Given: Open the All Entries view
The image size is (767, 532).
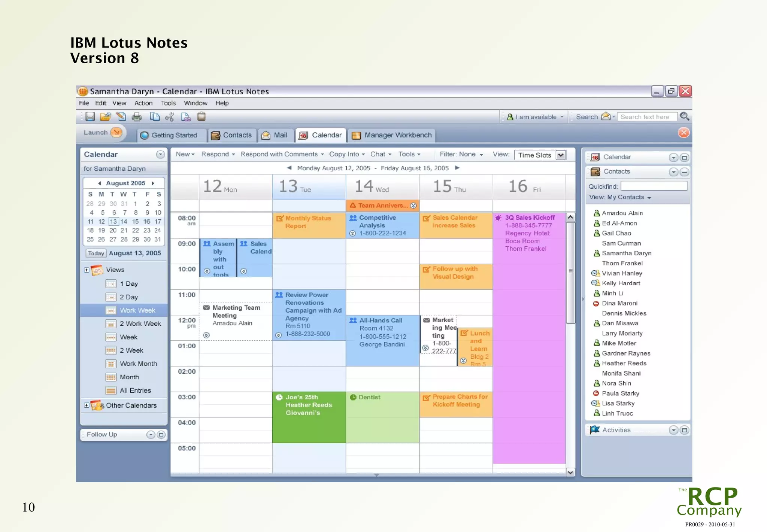Looking at the screenshot, I should coord(128,390).
